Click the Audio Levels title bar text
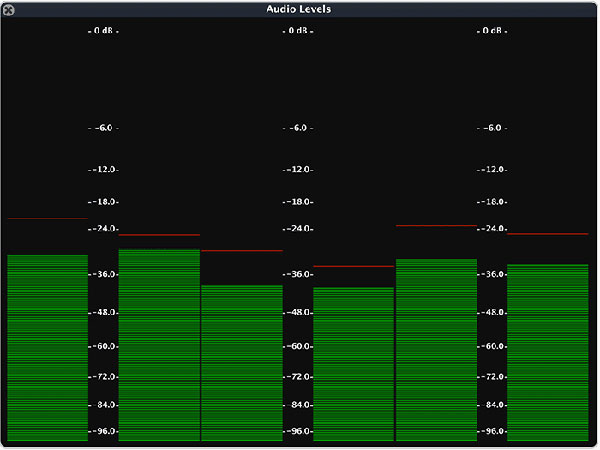 point(299,9)
